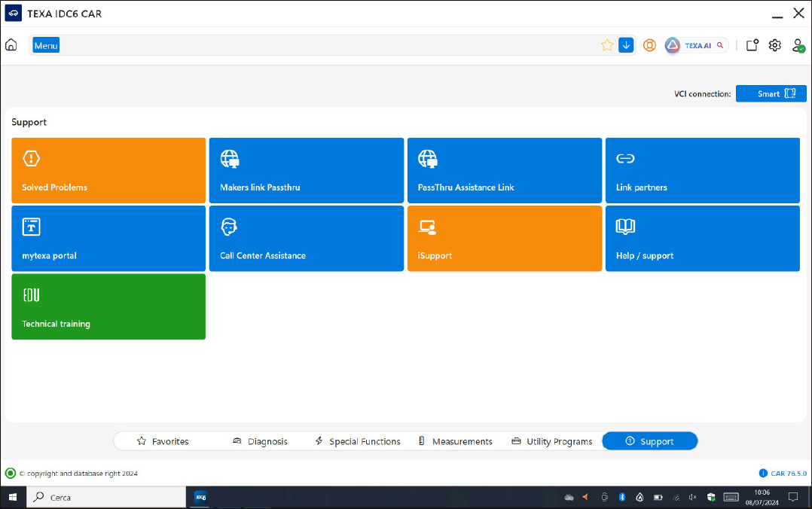Open the iSupport tile
812x509 pixels.
[x=505, y=238]
